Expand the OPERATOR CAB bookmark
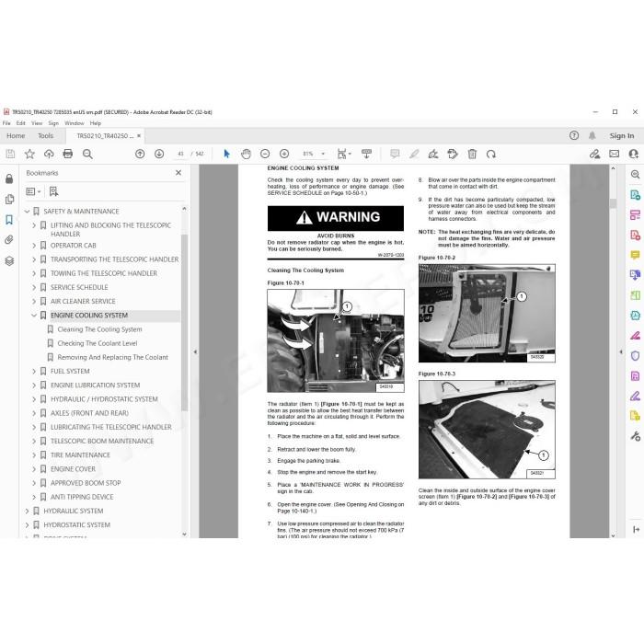644x644 pixels. pyautogui.click(x=34, y=246)
